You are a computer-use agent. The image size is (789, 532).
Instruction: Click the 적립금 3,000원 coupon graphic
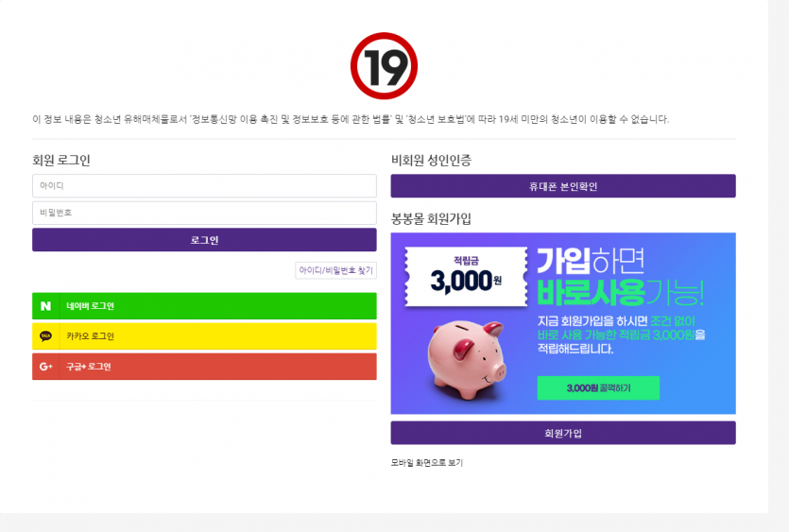(x=467, y=276)
